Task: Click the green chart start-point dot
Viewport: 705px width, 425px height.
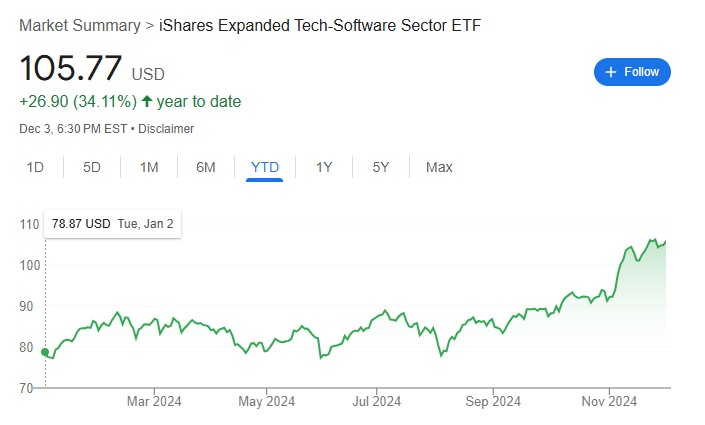Action: (45, 351)
